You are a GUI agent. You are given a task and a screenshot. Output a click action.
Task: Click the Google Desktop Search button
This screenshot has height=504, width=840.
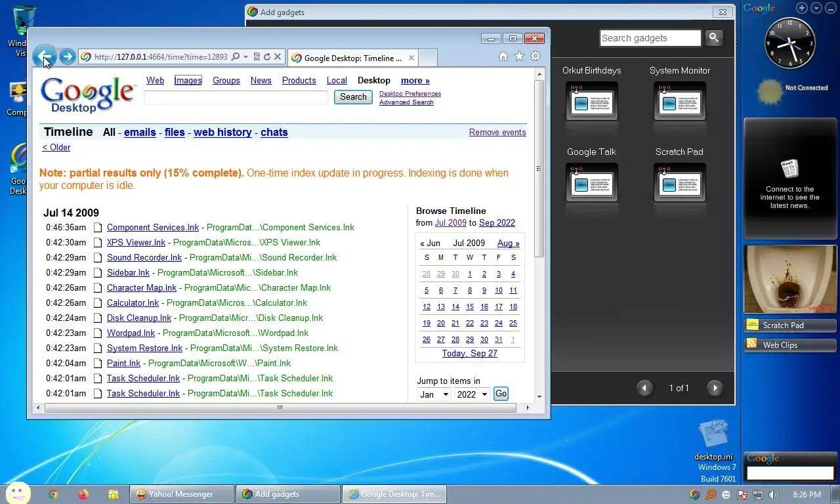[x=353, y=97]
